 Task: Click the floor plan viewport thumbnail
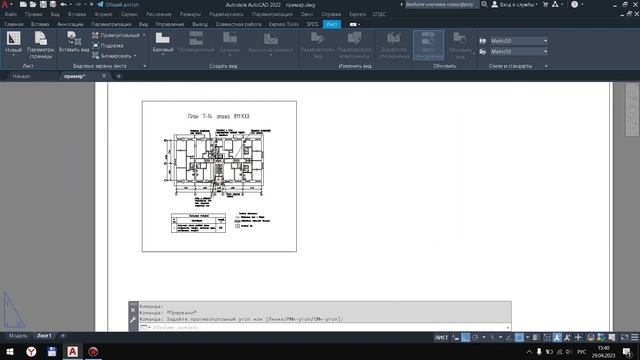(219, 176)
